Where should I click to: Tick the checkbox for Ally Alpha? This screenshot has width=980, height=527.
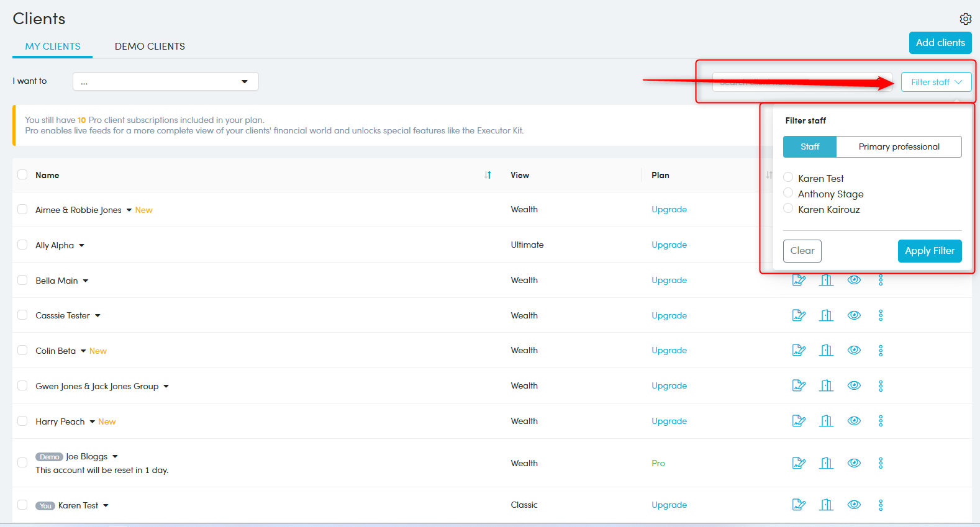click(x=22, y=245)
